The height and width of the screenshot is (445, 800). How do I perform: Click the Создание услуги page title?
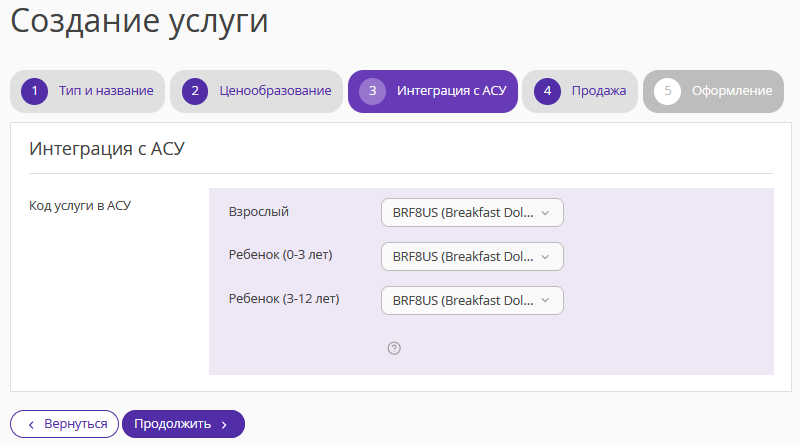tap(139, 21)
